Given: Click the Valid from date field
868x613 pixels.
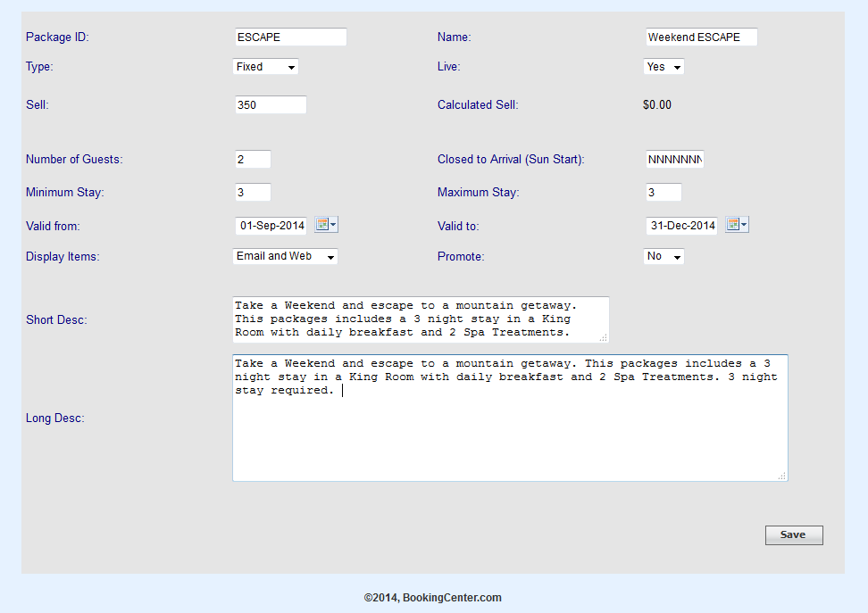Looking at the screenshot, I should [271, 226].
